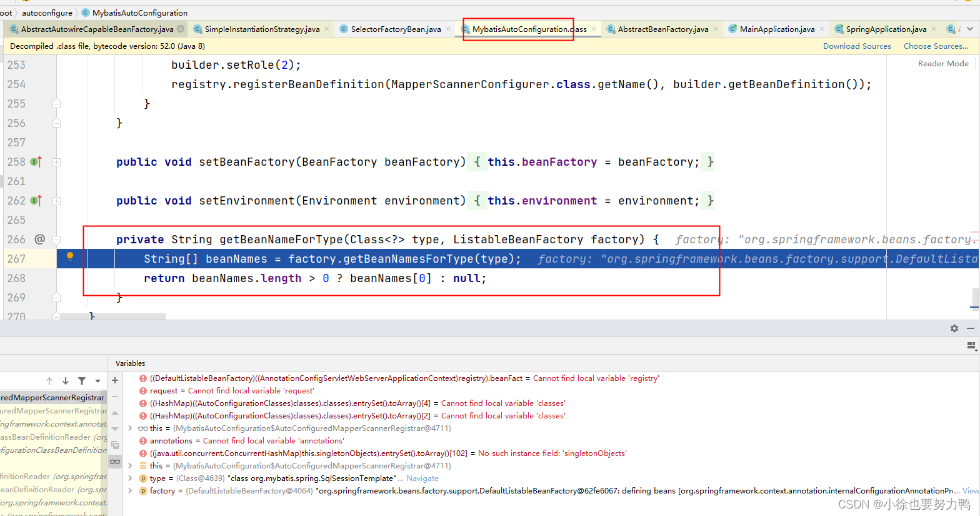Screen dimensions: 980x516
Task: Move watch up in Variables toolbar
Action: click(x=115, y=413)
